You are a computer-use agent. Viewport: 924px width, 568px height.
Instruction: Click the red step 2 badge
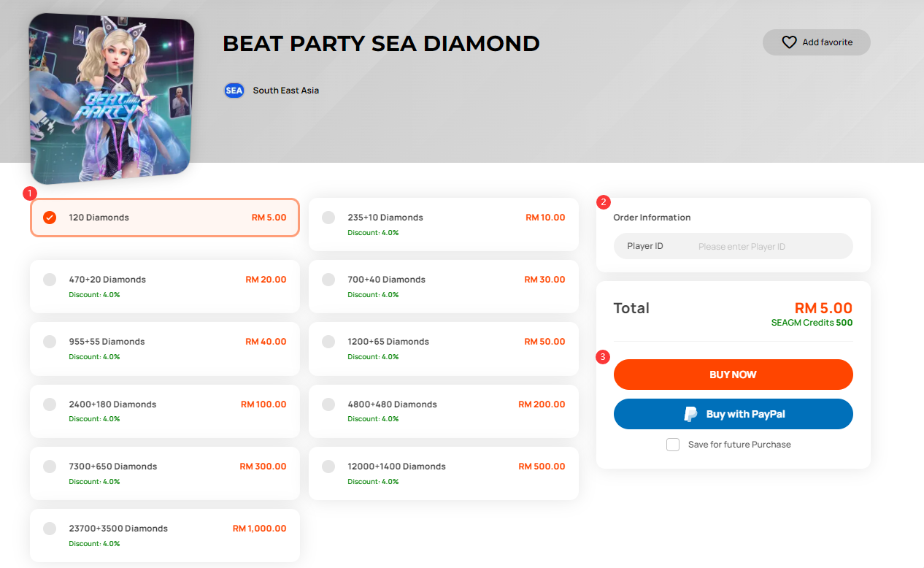604,202
